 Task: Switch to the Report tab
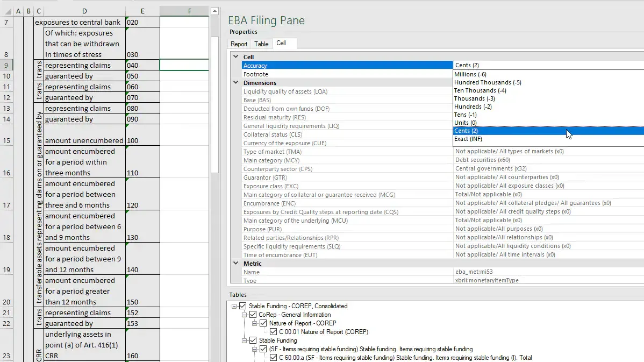(239, 44)
